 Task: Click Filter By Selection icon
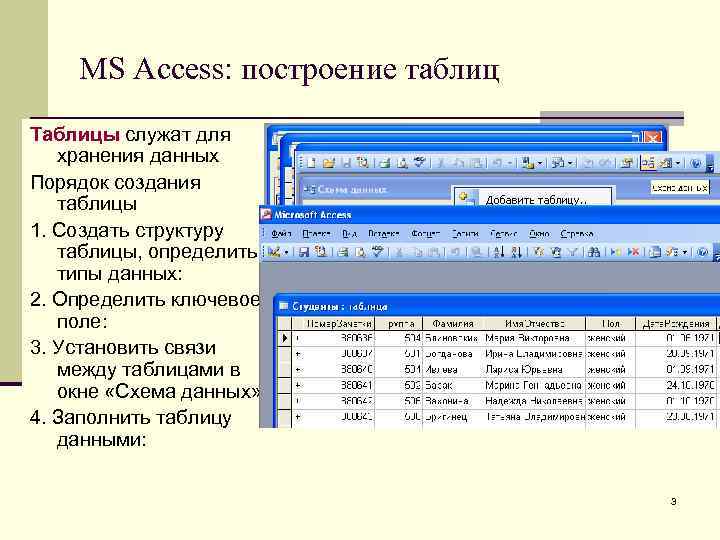click(x=539, y=252)
